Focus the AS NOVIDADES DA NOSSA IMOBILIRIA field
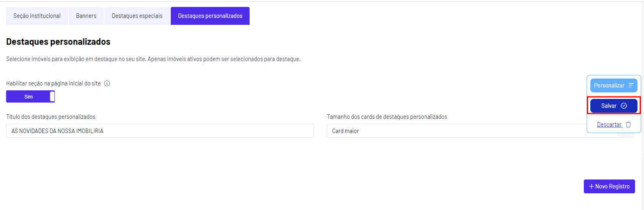644x210 pixels. pyautogui.click(x=160, y=131)
